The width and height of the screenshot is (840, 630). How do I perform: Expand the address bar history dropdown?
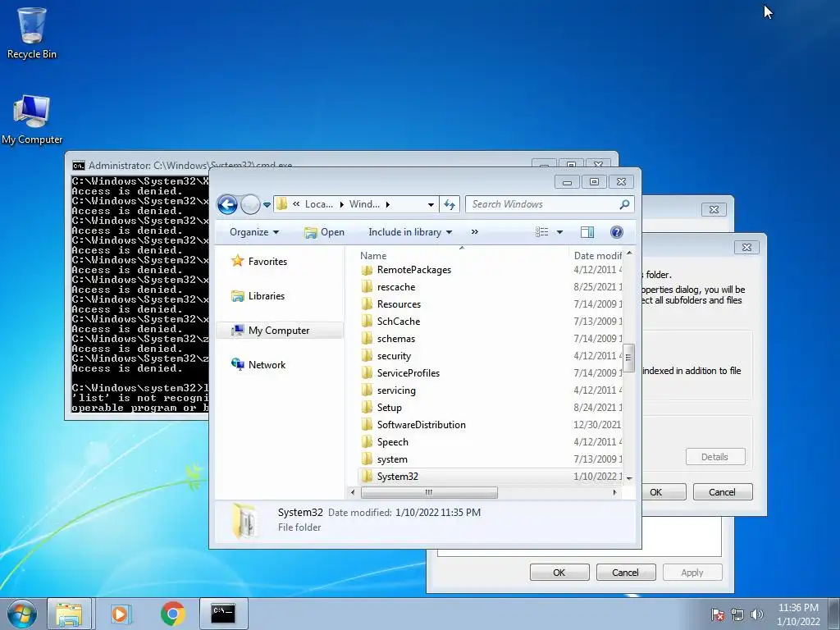tap(431, 204)
